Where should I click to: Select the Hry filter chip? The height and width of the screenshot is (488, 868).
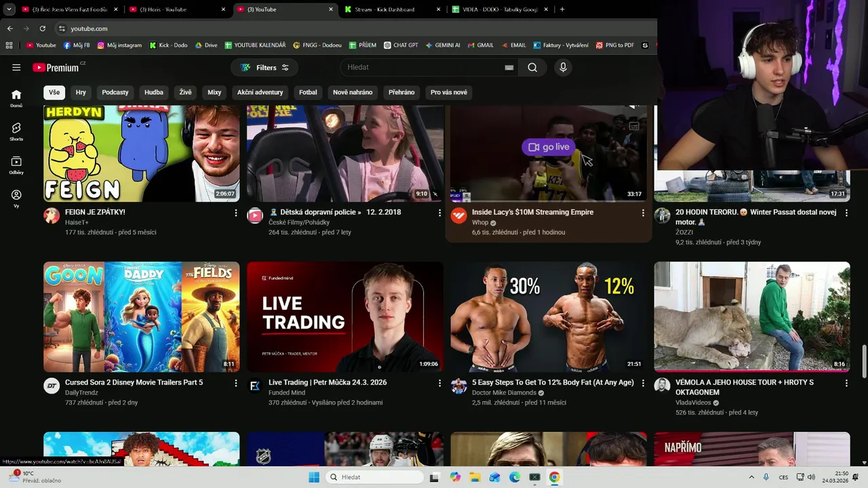(81, 92)
